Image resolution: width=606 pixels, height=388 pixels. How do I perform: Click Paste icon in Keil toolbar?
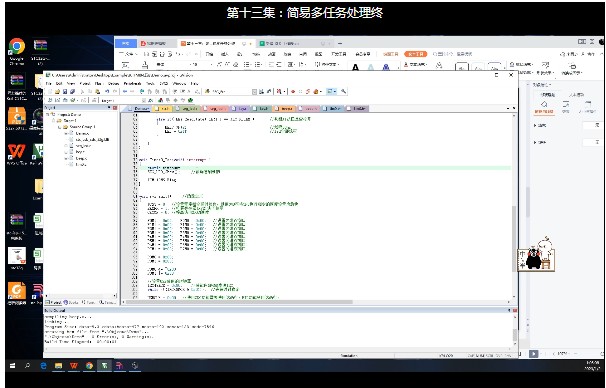[97, 92]
